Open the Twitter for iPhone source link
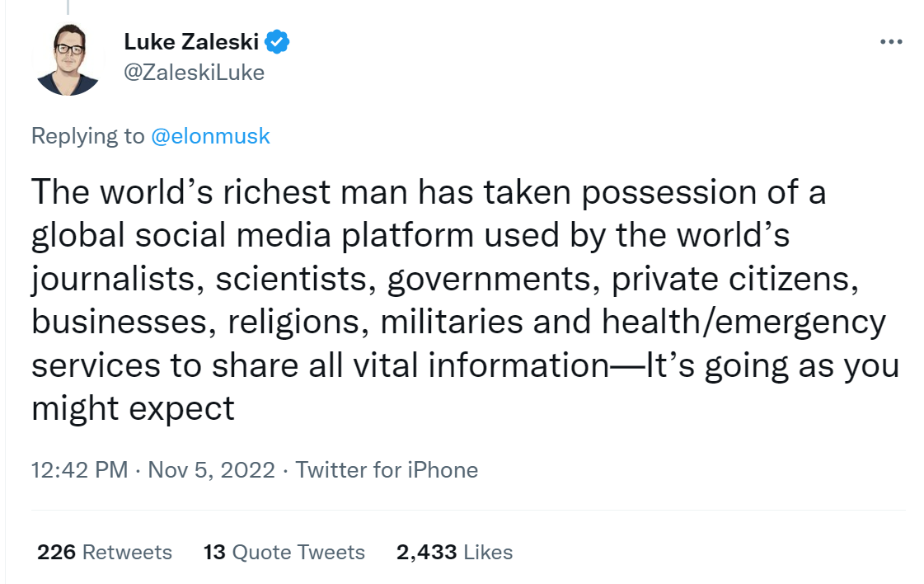The height and width of the screenshot is (584, 924). (387, 470)
